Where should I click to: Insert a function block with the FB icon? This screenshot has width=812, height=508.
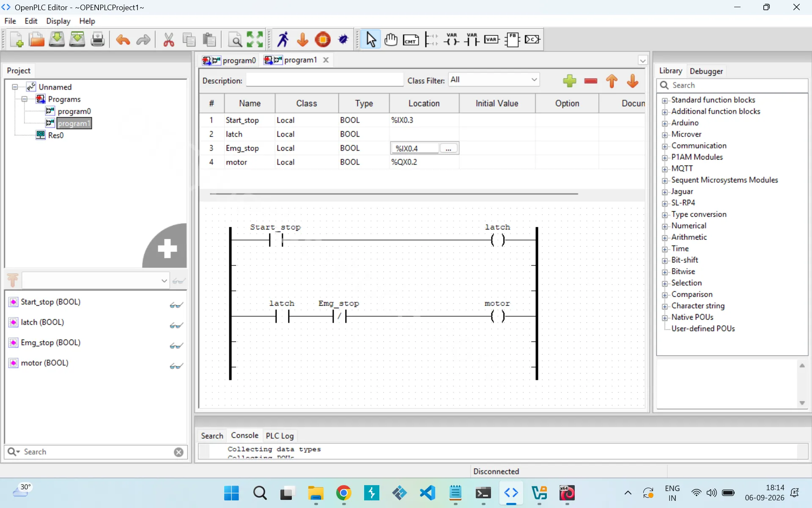click(512, 39)
